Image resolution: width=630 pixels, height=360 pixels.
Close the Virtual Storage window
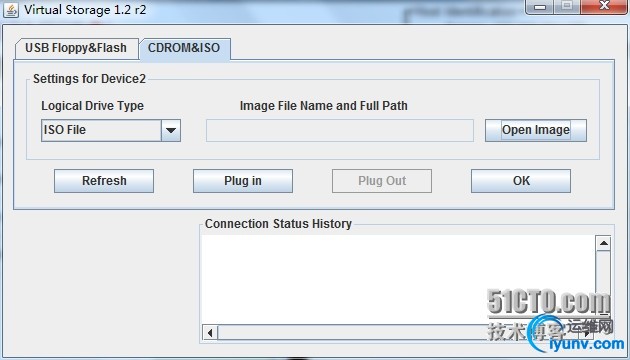click(604, 6)
